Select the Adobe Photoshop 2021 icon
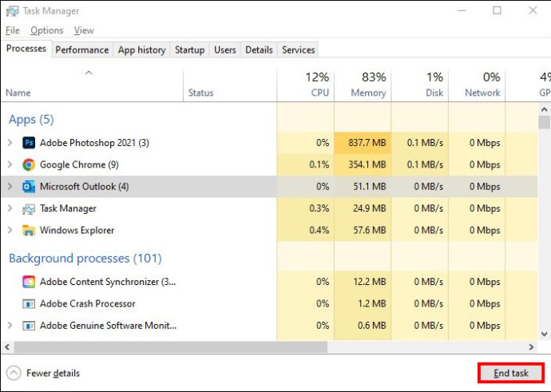 click(x=29, y=143)
